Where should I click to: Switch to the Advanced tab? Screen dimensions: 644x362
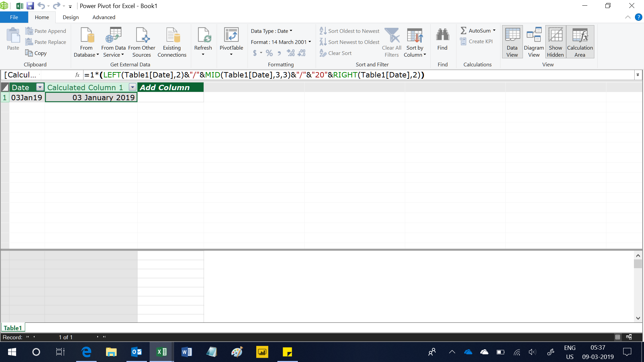[104, 17]
